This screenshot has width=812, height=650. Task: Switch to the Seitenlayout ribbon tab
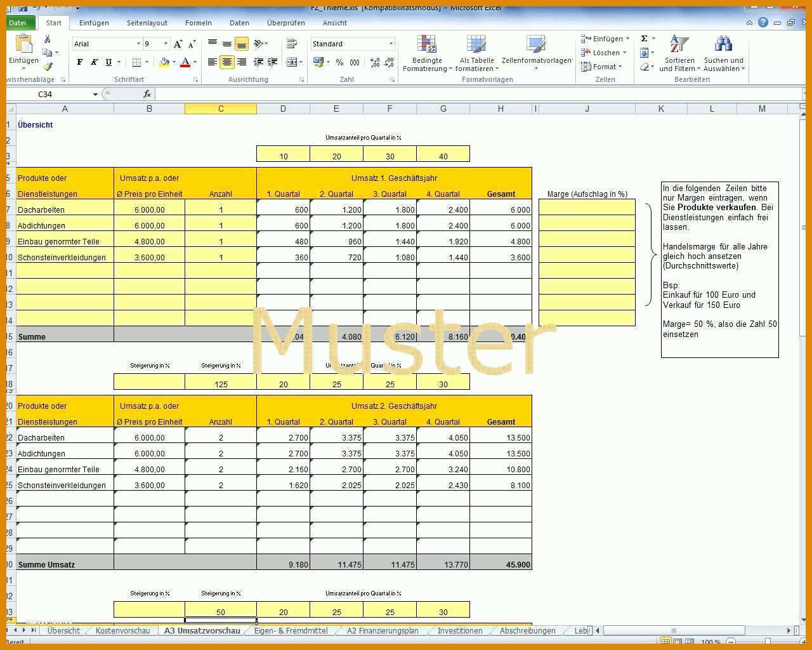coord(147,23)
